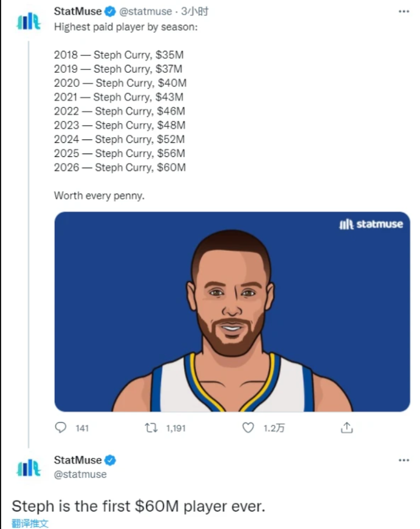Screen dimensions: 420x529
Task: Click the statmuse watermark logo on image
Action: pos(371,224)
